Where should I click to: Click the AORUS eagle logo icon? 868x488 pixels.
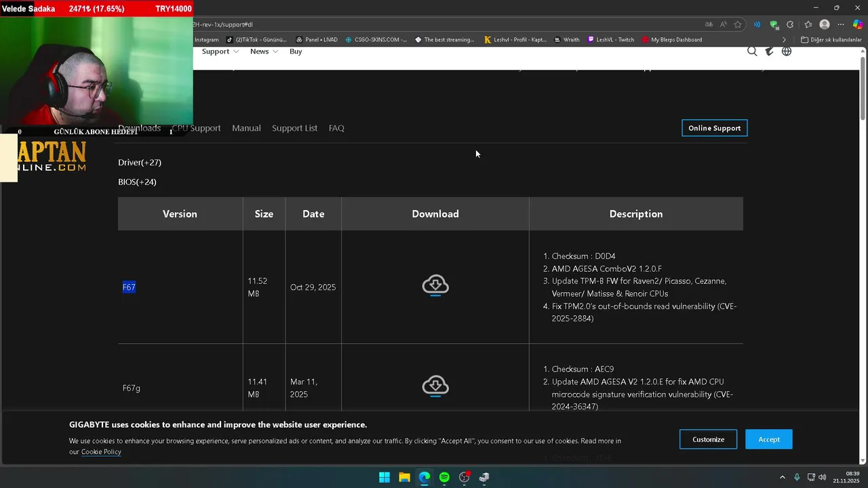pos(769,52)
